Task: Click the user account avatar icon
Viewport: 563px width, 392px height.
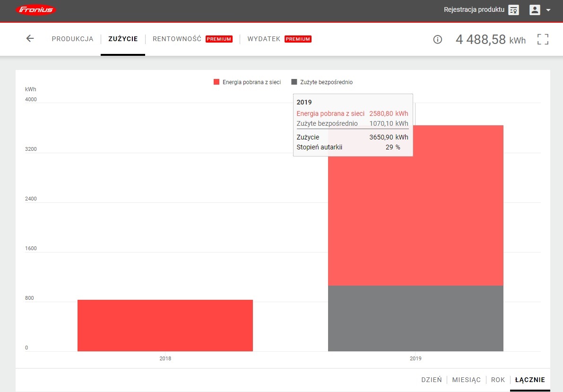Action: coord(535,10)
